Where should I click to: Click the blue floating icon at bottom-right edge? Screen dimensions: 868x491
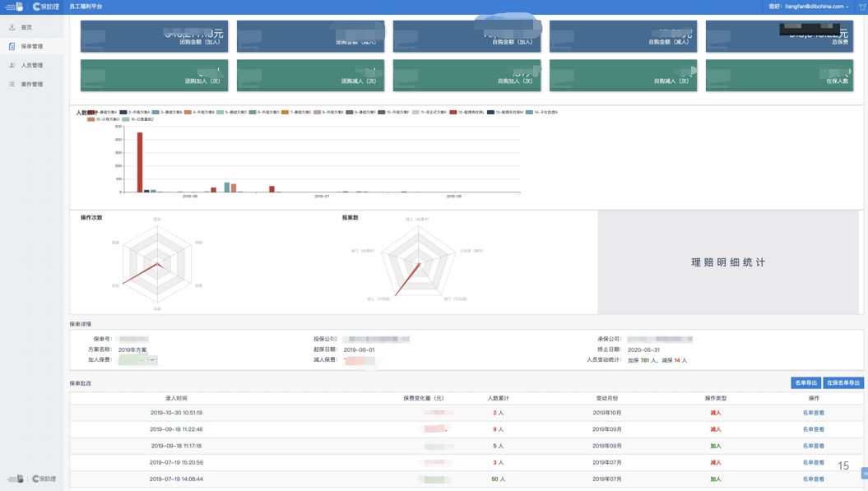click(x=864, y=473)
